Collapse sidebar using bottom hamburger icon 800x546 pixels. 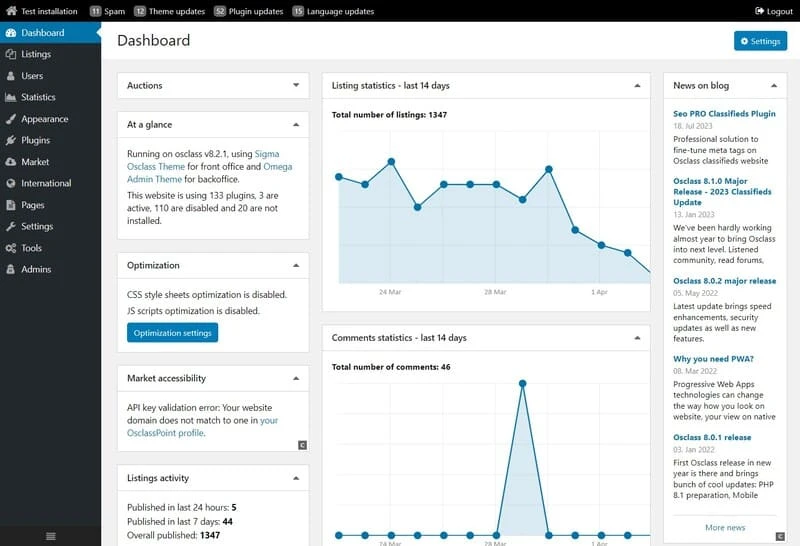(x=50, y=537)
